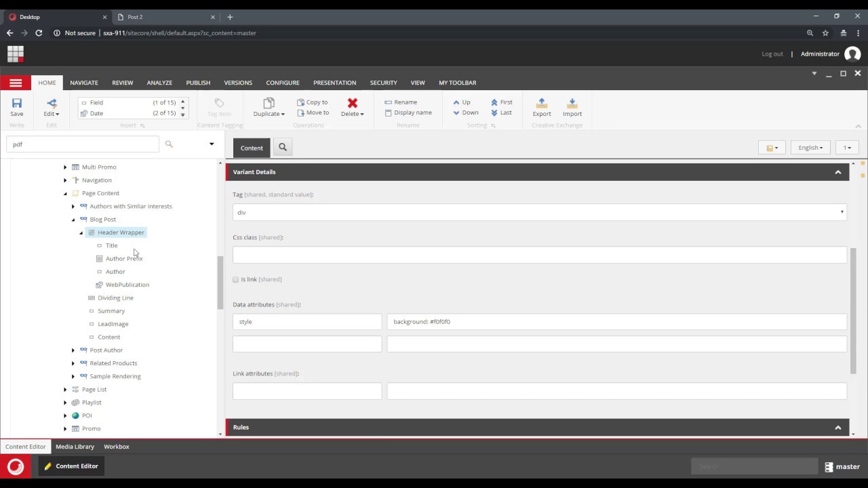Expand the Navigation tree node
868x488 pixels.
pyautogui.click(x=65, y=180)
